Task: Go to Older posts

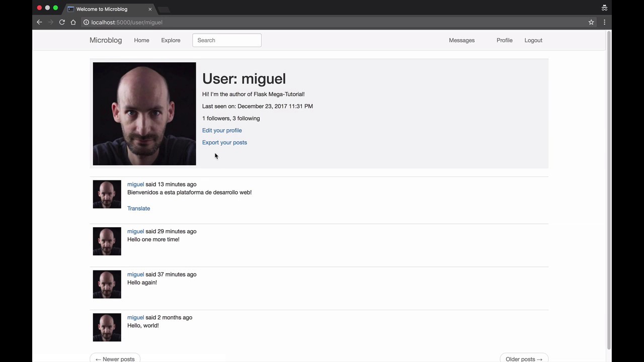Action: [524, 358]
